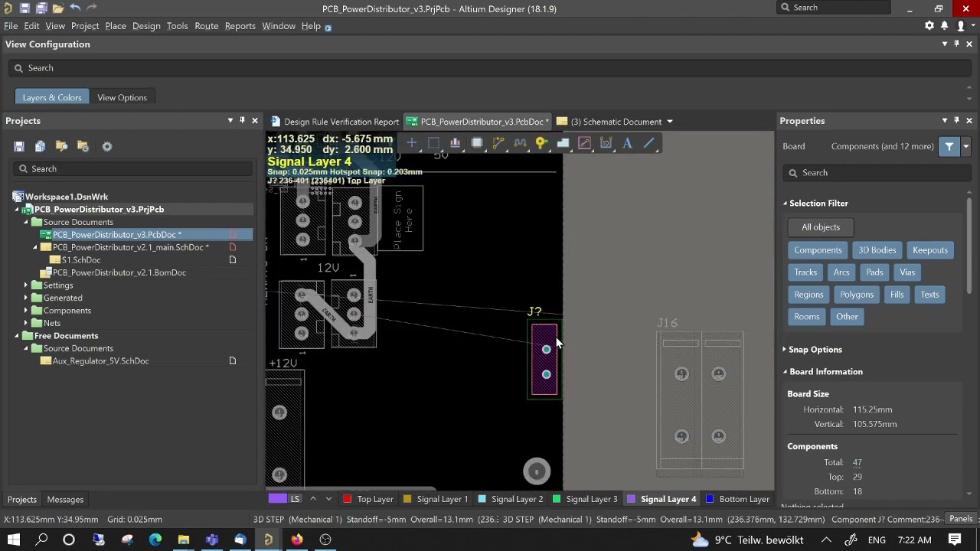Viewport: 980px width, 551px height.
Task: Open Projects panel settings gear
Action: [x=107, y=146]
